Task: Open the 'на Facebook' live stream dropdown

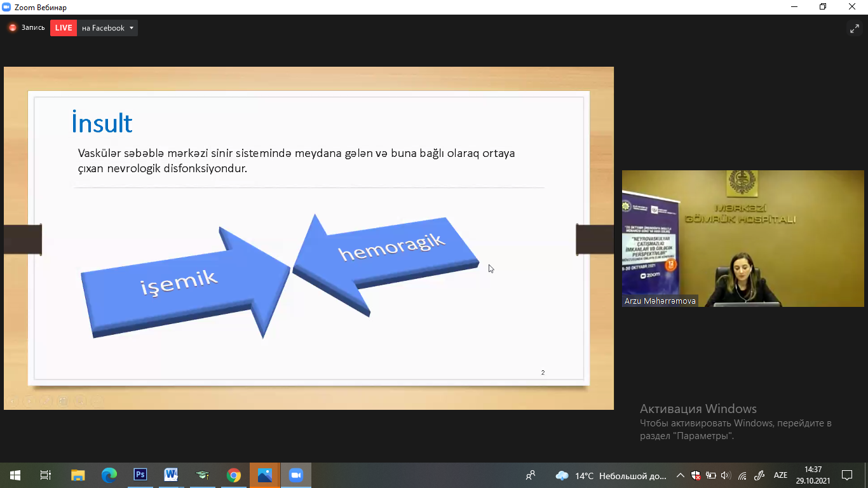Action: tap(107, 28)
